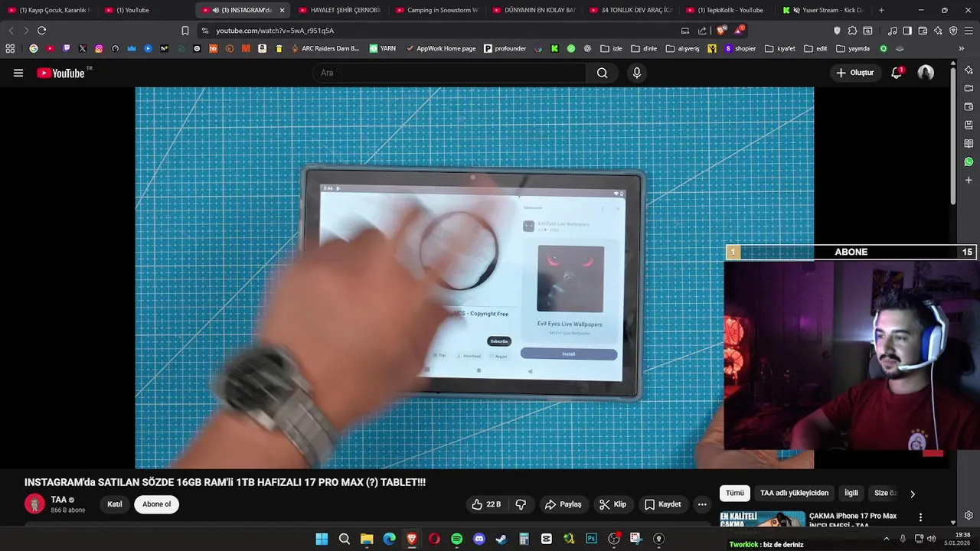The height and width of the screenshot is (551, 980).
Task: Open Brave Shields lion icon
Action: 721,31
